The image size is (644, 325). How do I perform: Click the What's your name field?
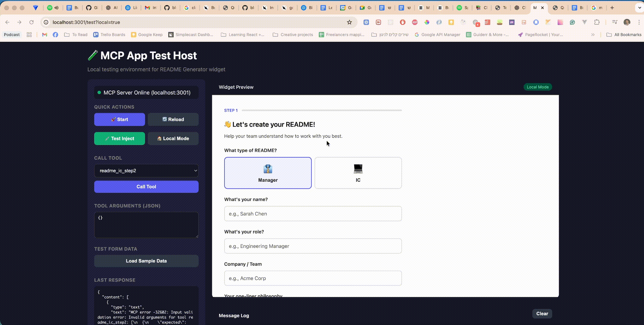[313, 214]
